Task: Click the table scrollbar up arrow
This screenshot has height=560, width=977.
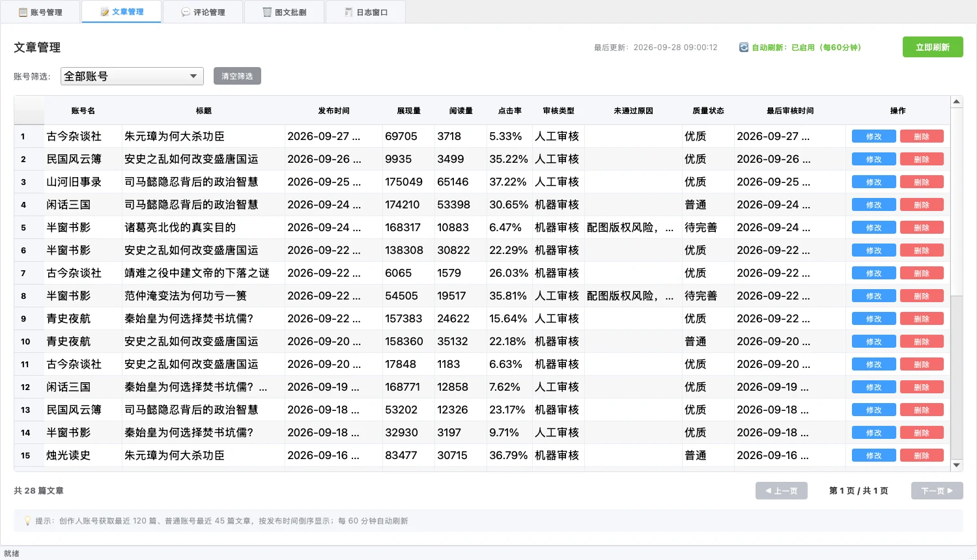Action: tap(956, 102)
